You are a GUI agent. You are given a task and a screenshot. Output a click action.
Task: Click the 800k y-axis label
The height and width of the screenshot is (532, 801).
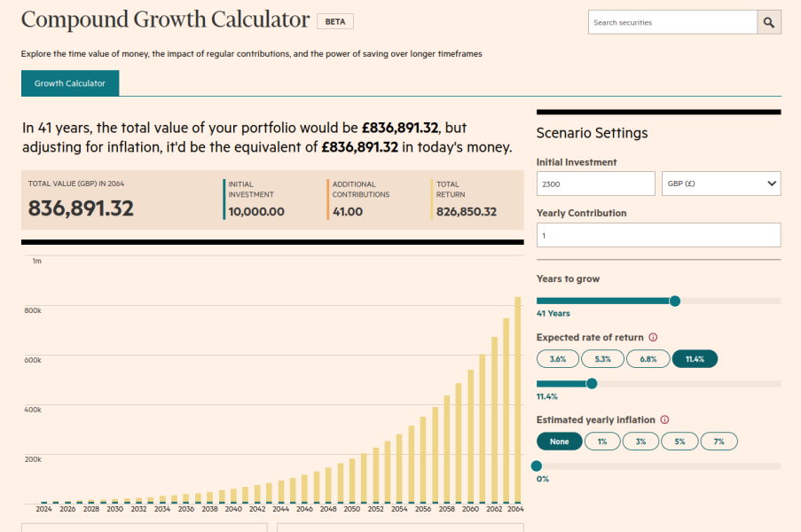(33, 310)
